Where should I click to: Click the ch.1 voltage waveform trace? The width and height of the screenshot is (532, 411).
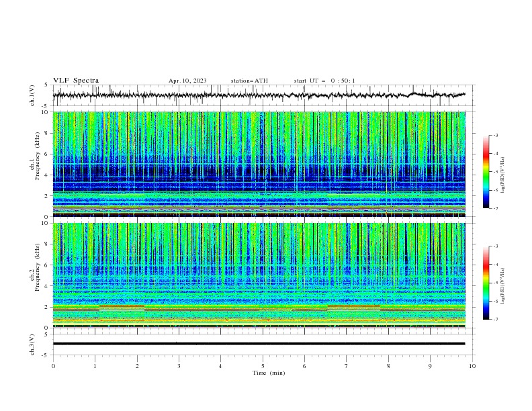(x=259, y=95)
